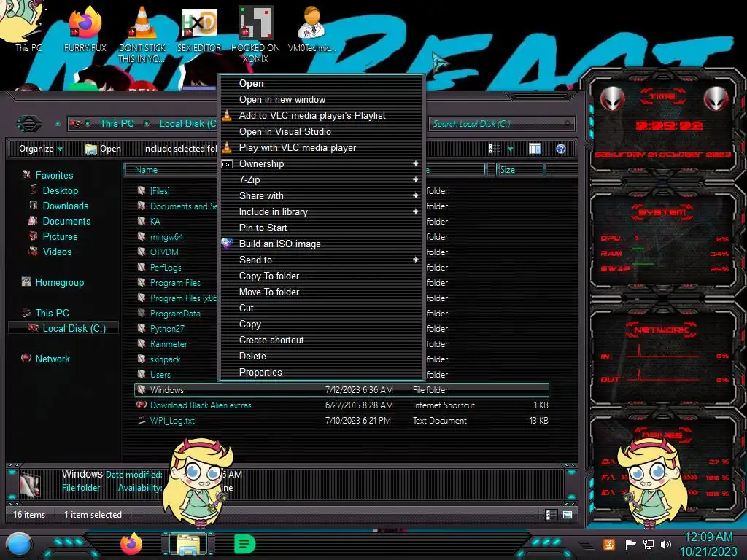The width and height of the screenshot is (747, 560).
Task: Select Documents under Favorites
Action: 66,221
